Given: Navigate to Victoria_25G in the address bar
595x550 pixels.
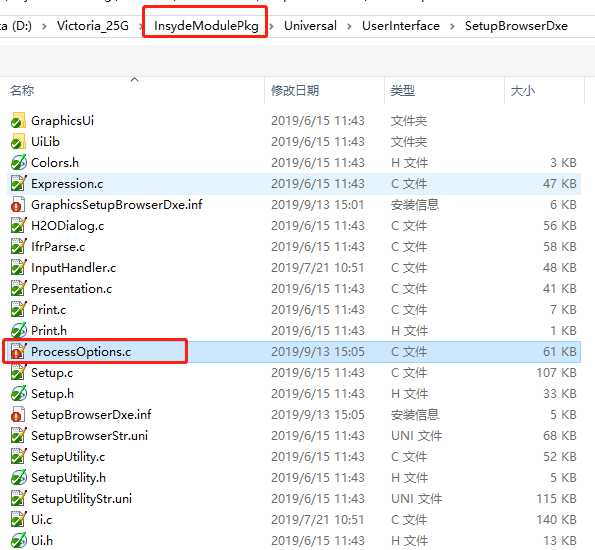Looking at the screenshot, I should [93, 26].
